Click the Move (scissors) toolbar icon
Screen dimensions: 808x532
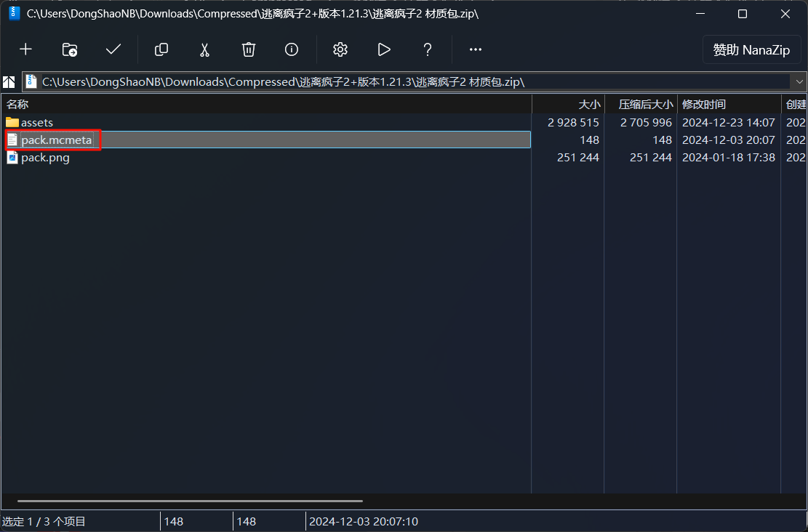tap(204, 49)
